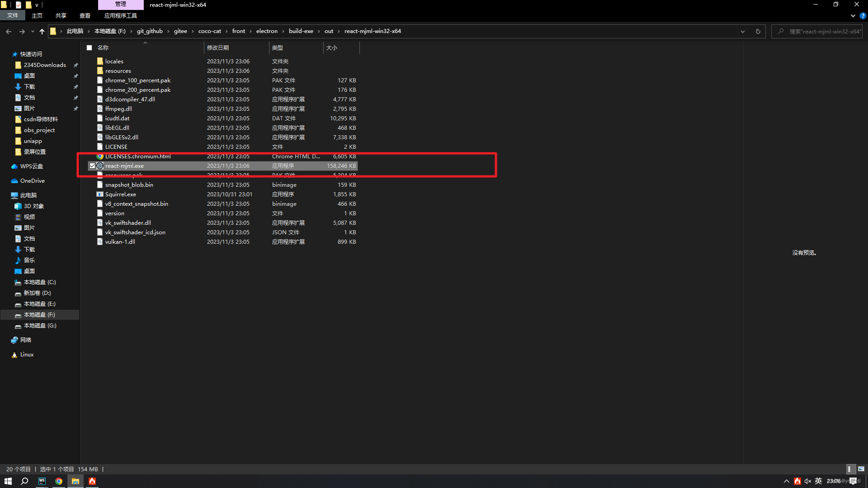
Task: Select 本地磁盘 (C:) in navigation pane
Action: point(40,282)
